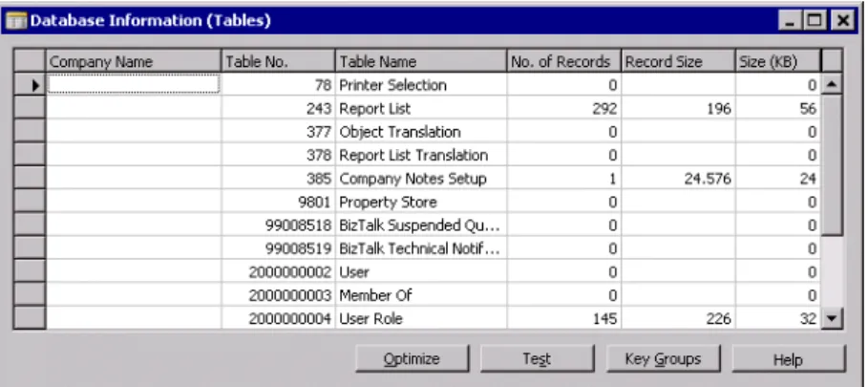Screen dimensions: 868x387
Task: Click the select-all corner cell of the grid
Action: tap(30, 61)
